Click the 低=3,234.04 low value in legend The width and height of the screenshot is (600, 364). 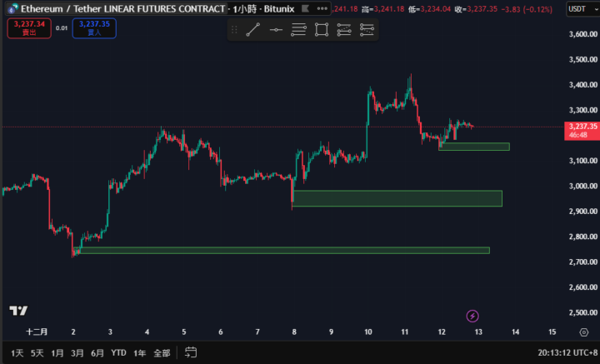click(x=429, y=9)
